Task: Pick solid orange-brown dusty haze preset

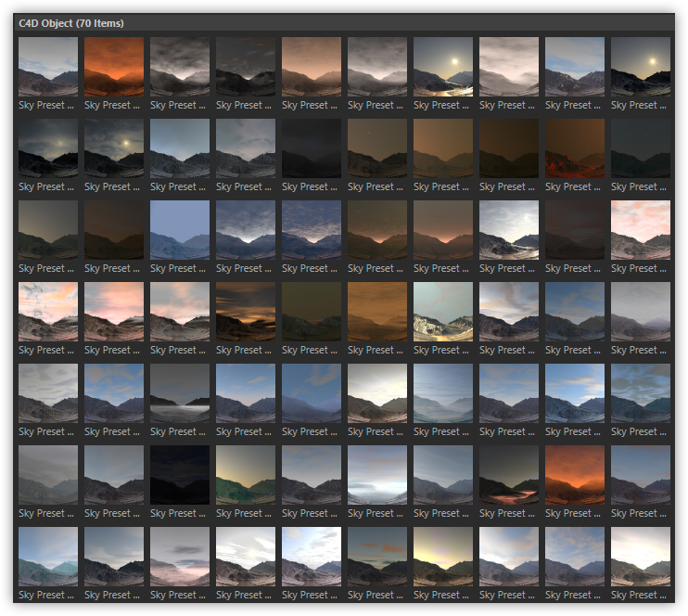Action: (377, 312)
